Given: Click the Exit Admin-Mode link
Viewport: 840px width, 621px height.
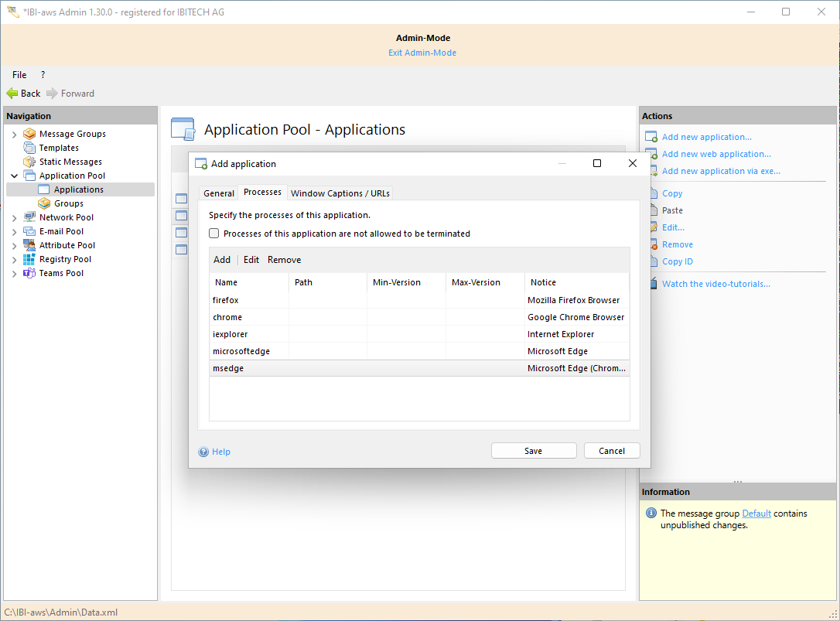Looking at the screenshot, I should coord(422,53).
